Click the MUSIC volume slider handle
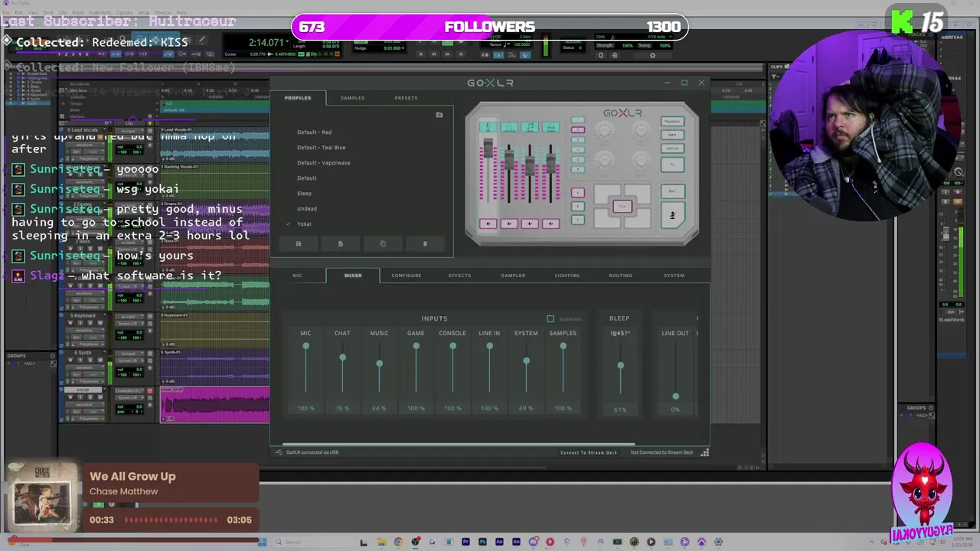980x551 pixels. tap(379, 364)
